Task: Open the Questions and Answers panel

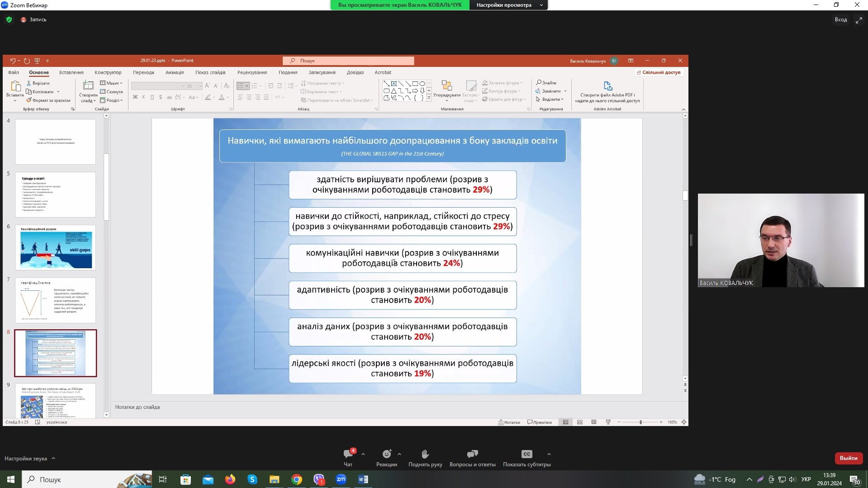Action: [x=472, y=454]
